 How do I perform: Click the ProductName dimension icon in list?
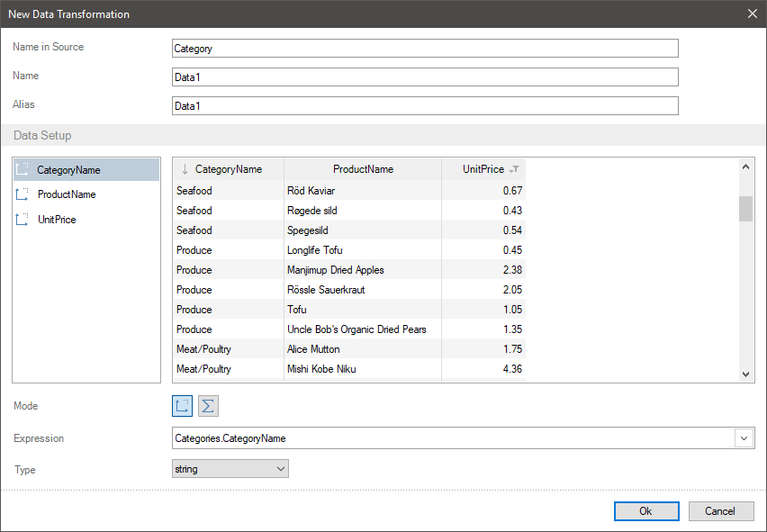pos(23,194)
